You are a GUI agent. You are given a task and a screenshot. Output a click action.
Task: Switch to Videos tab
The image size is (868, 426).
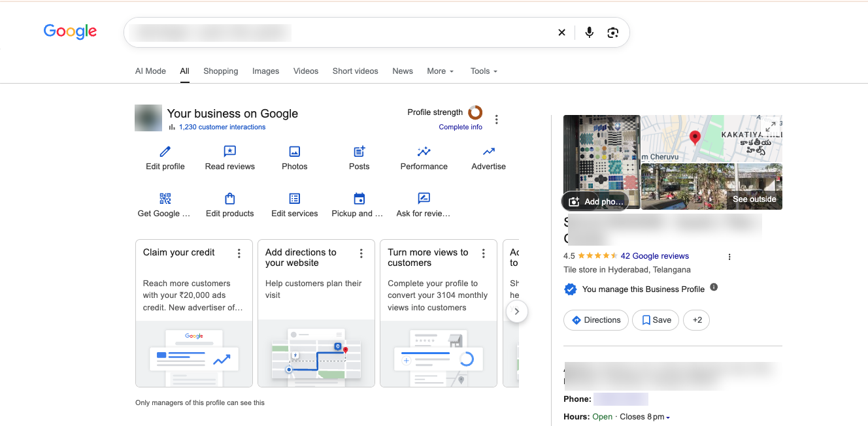pyautogui.click(x=306, y=71)
